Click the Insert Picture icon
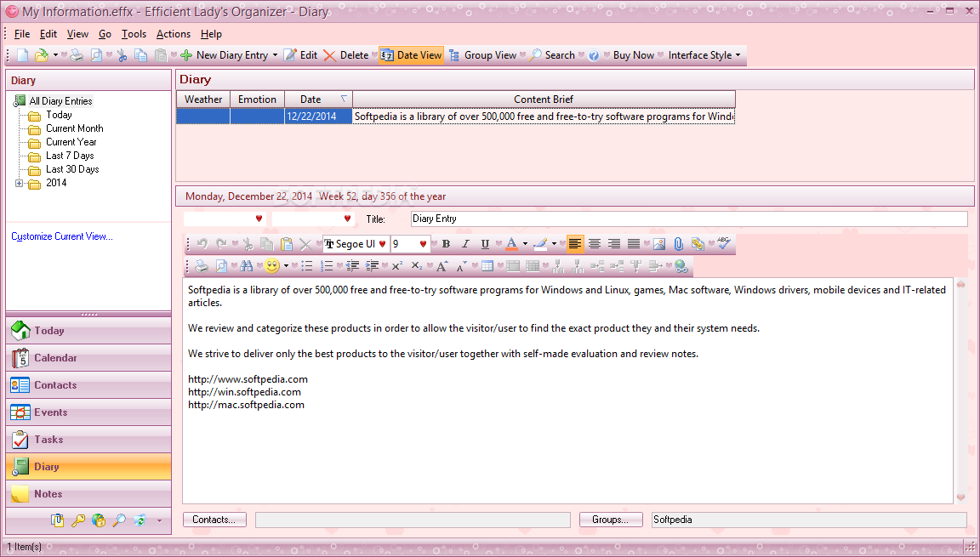The image size is (980, 557). tap(658, 244)
